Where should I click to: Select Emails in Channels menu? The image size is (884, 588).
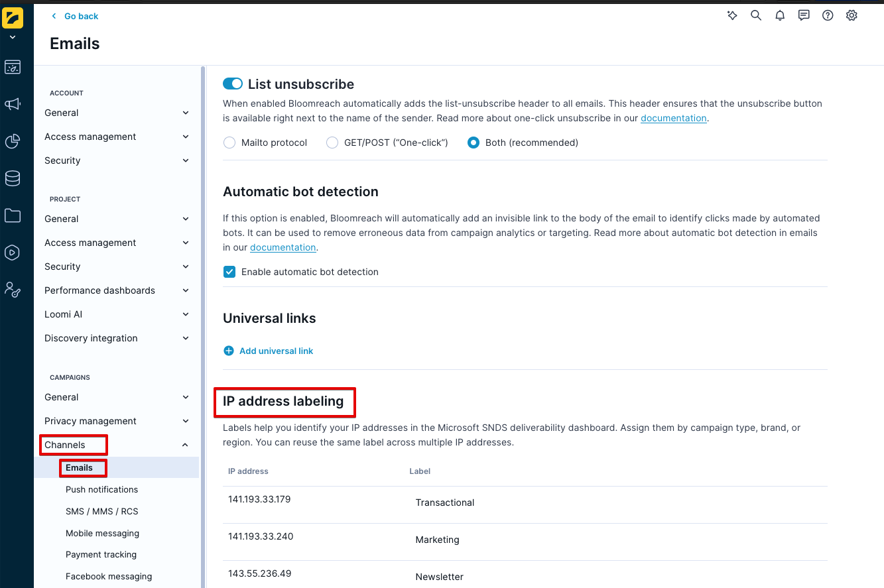117,467
